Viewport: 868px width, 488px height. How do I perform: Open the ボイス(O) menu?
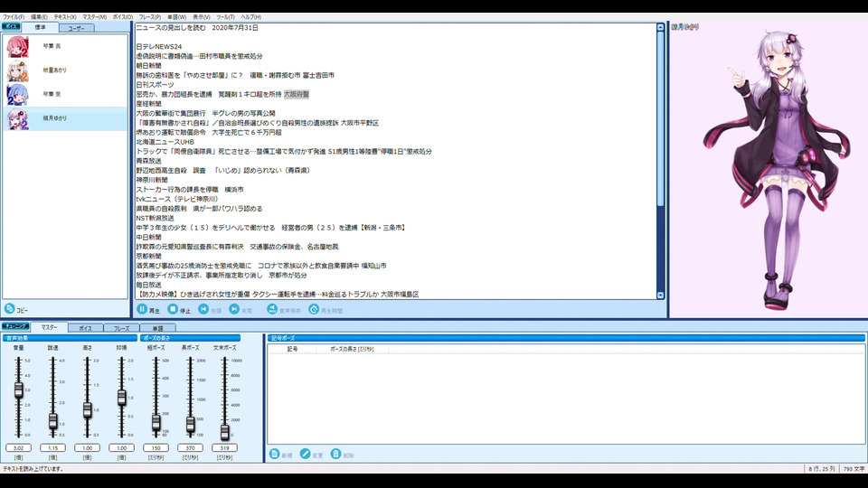(x=123, y=17)
